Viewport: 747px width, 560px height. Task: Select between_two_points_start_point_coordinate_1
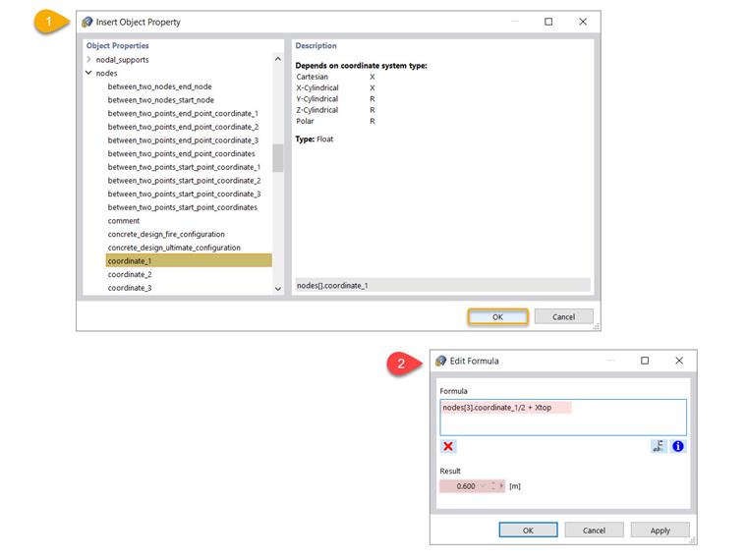[x=185, y=167]
